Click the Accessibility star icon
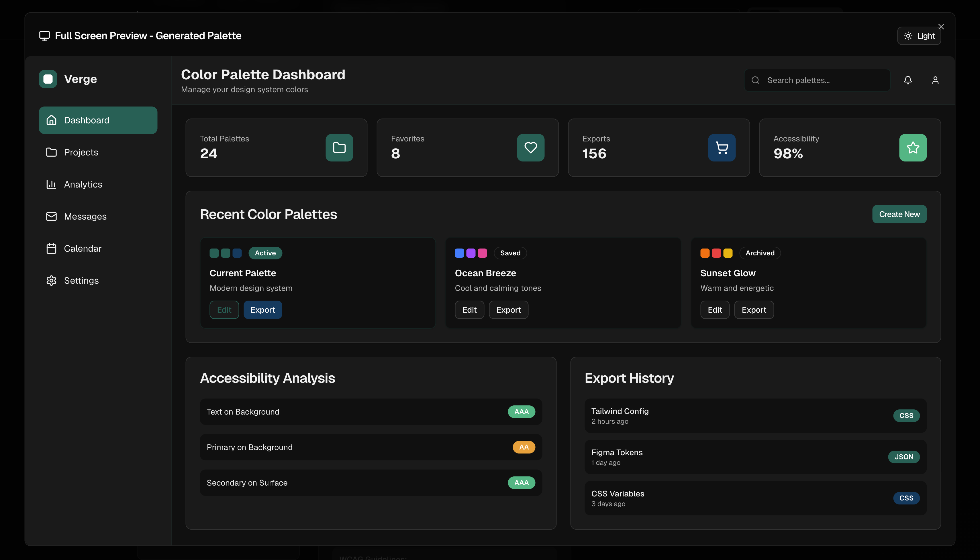Viewport: 980px width, 560px height. pos(913,148)
